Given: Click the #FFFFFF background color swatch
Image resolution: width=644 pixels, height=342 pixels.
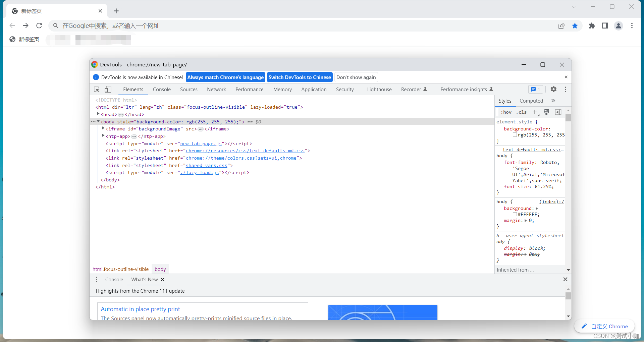Looking at the screenshot, I should [x=515, y=214].
